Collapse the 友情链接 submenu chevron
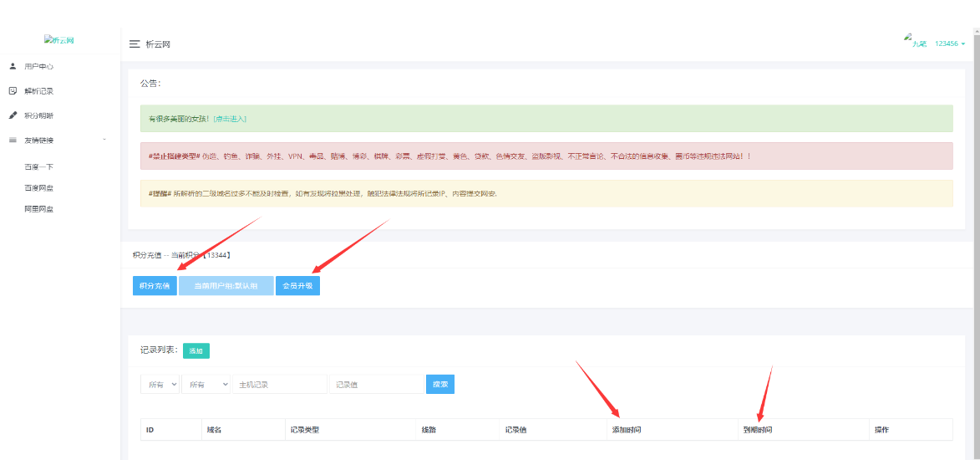Viewport: 980px width, 460px height. (104, 139)
